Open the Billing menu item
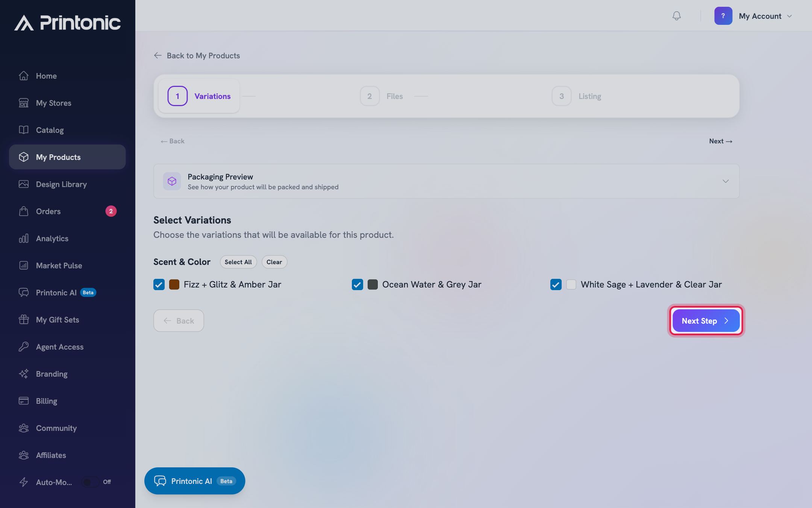 point(67,401)
